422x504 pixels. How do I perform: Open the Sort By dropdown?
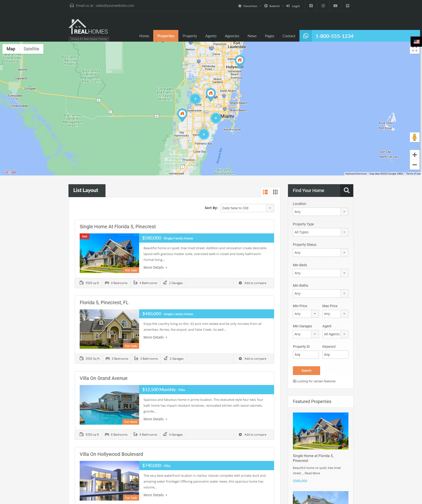(247, 208)
